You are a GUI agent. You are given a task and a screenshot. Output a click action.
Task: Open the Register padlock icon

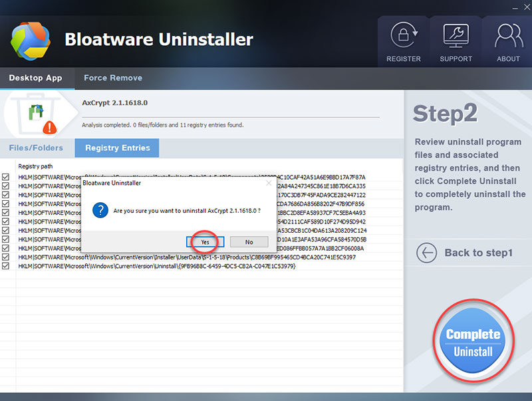click(404, 35)
